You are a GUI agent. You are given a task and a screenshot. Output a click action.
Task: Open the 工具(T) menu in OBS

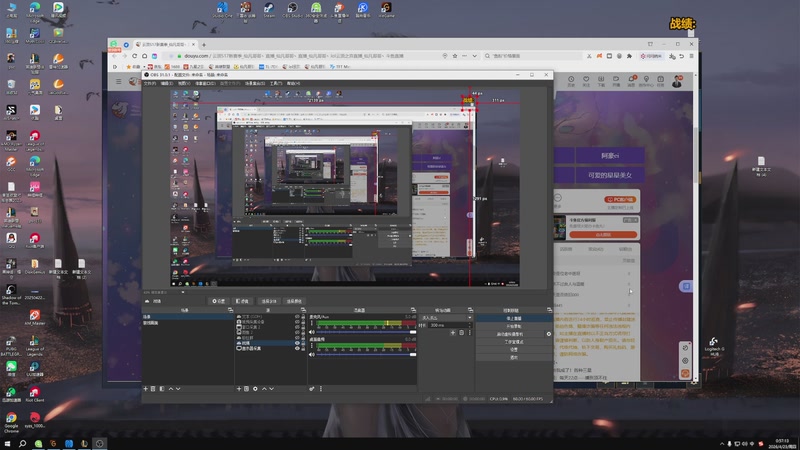(275, 83)
